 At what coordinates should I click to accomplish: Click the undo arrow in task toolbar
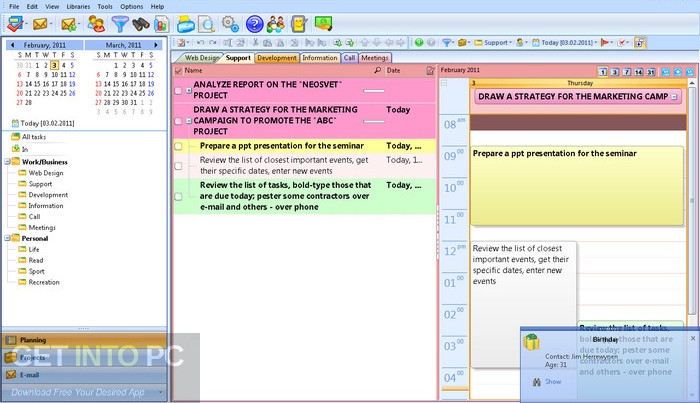tap(200, 43)
